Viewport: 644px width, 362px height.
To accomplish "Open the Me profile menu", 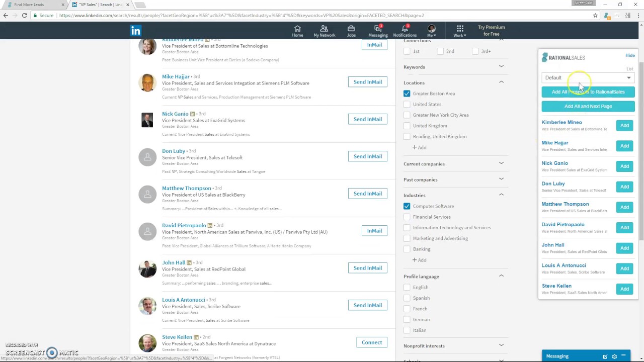I will (x=431, y=31).
